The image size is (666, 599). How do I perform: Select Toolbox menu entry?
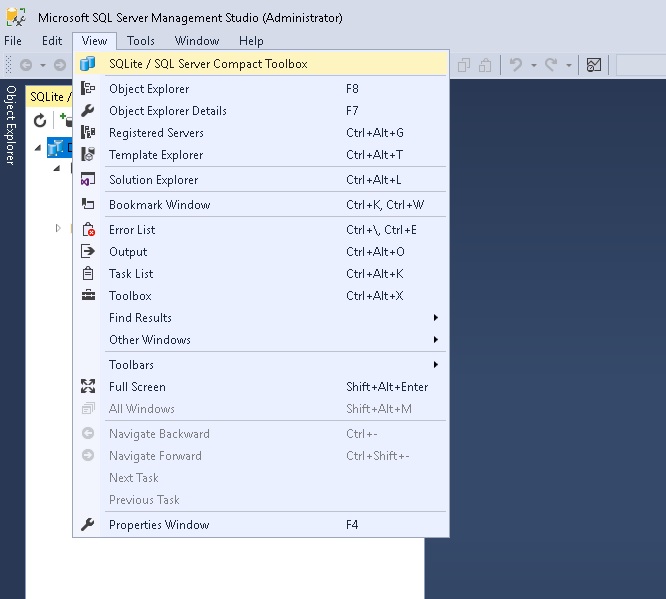point(261,296)
